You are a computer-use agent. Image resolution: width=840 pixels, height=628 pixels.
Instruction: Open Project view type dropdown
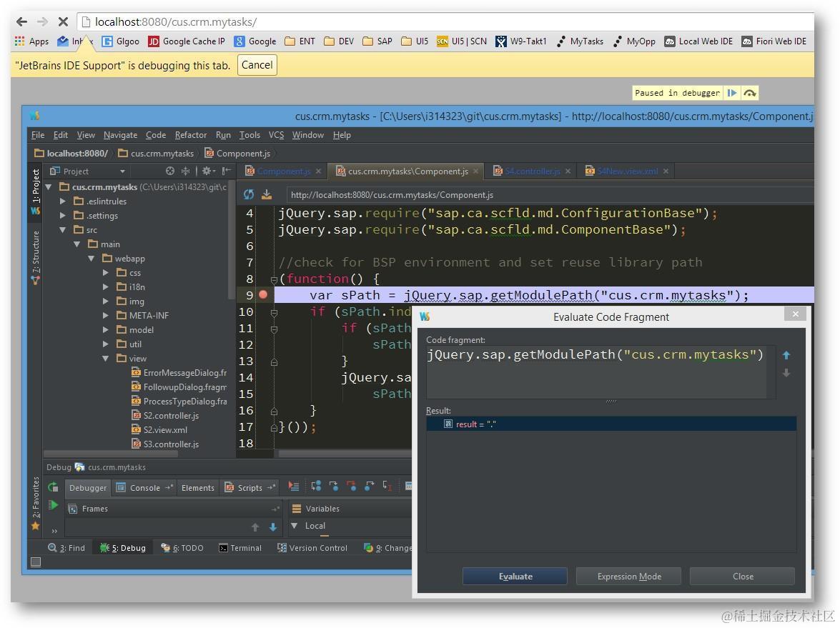[123, 171]
